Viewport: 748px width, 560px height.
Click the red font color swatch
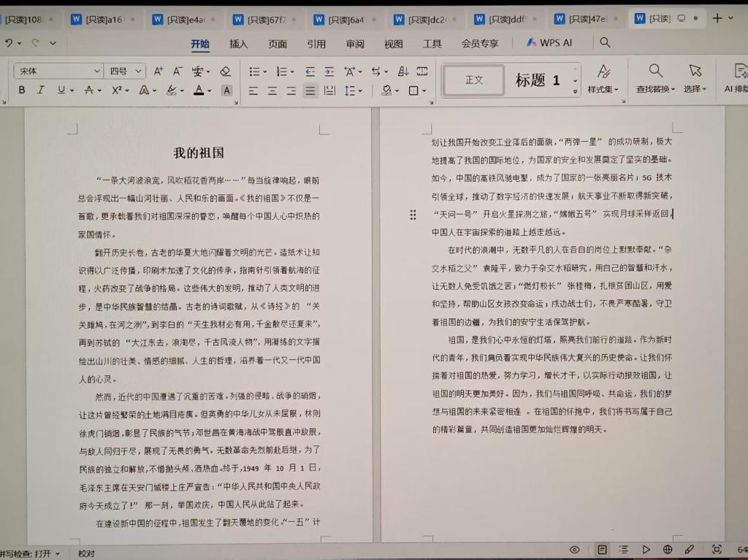[198, 91]
